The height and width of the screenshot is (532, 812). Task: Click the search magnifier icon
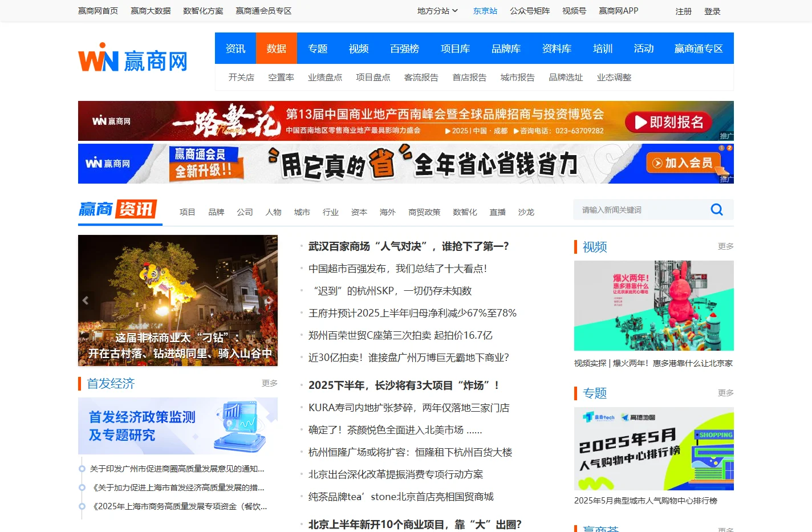click(x=717, y=210)
